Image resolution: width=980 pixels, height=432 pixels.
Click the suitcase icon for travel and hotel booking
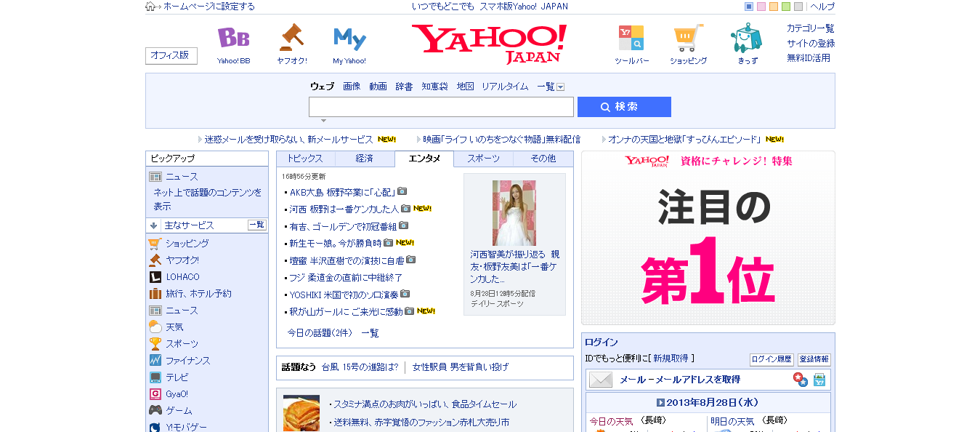[x=155, y=294]
